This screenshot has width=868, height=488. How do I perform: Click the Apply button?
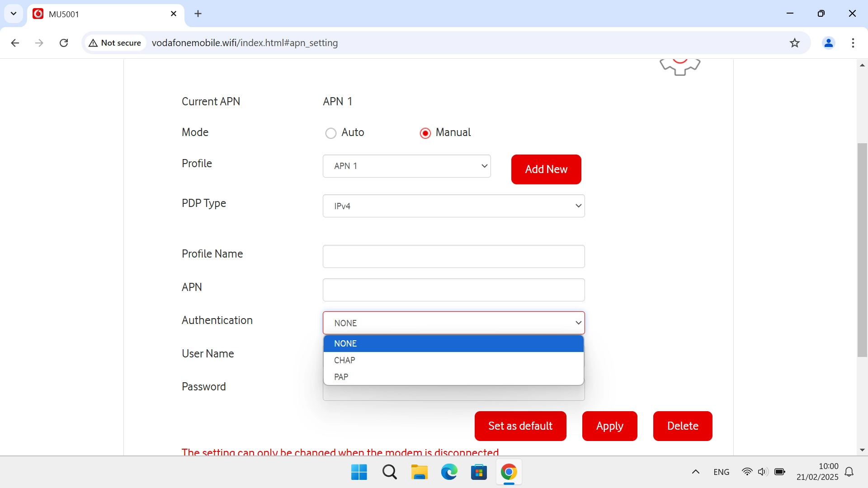click(x=609, y=426)
